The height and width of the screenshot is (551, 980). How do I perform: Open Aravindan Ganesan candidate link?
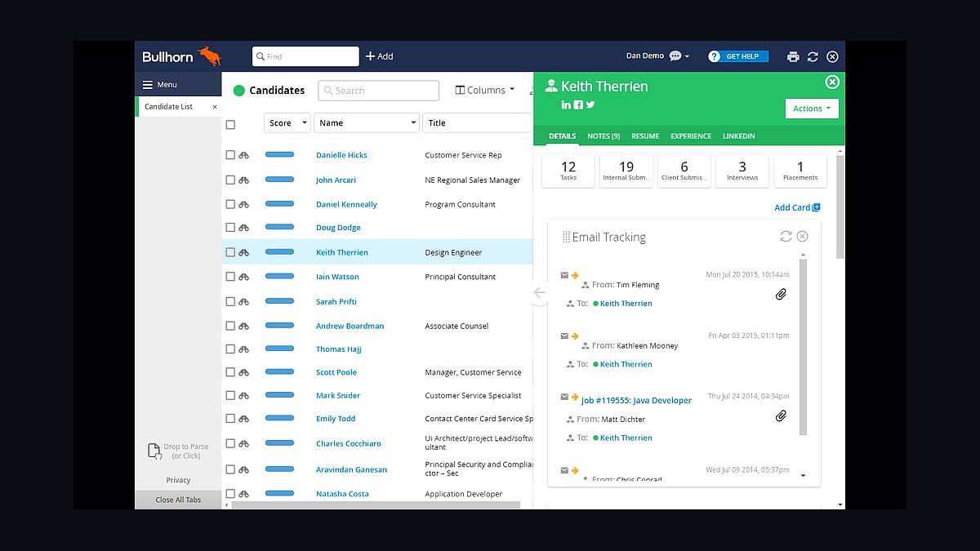click(351, 469)
